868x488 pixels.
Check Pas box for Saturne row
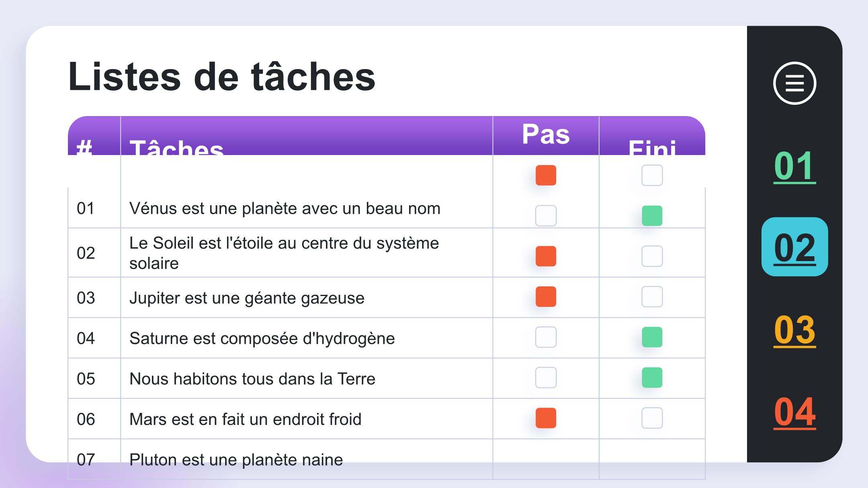point(546,337)
